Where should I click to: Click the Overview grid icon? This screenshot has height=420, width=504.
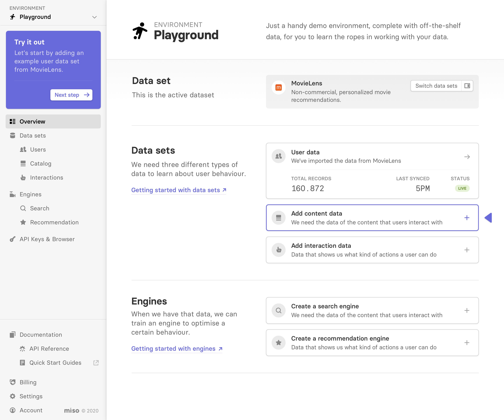pyautogui.click(x=12, y=121)
